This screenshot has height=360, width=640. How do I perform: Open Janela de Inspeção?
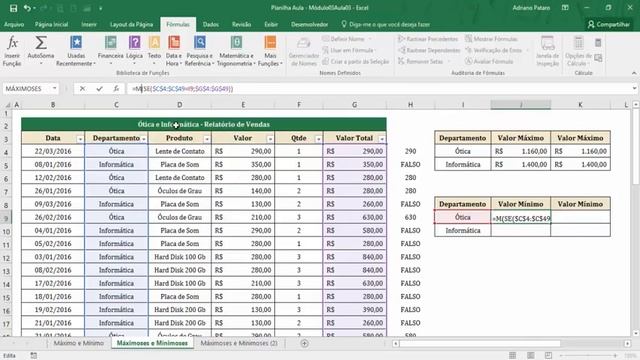click(547, 51)
